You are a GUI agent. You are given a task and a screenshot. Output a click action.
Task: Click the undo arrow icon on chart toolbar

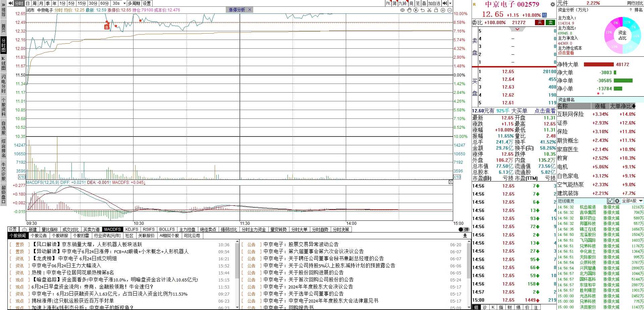(x=423, y=10)
